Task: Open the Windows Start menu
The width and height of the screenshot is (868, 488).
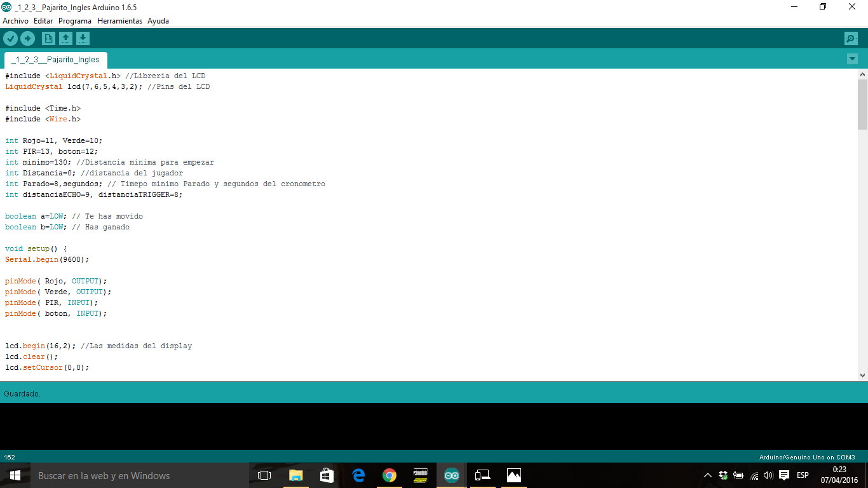Action: 15,475
